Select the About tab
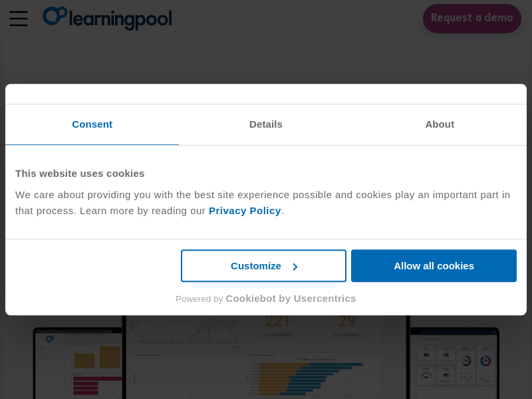 pos(440,124)
